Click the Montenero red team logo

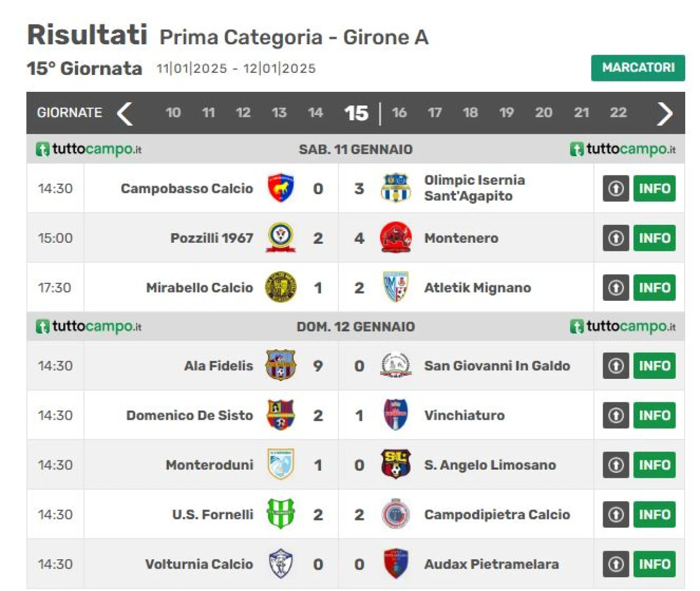(395, 237)
